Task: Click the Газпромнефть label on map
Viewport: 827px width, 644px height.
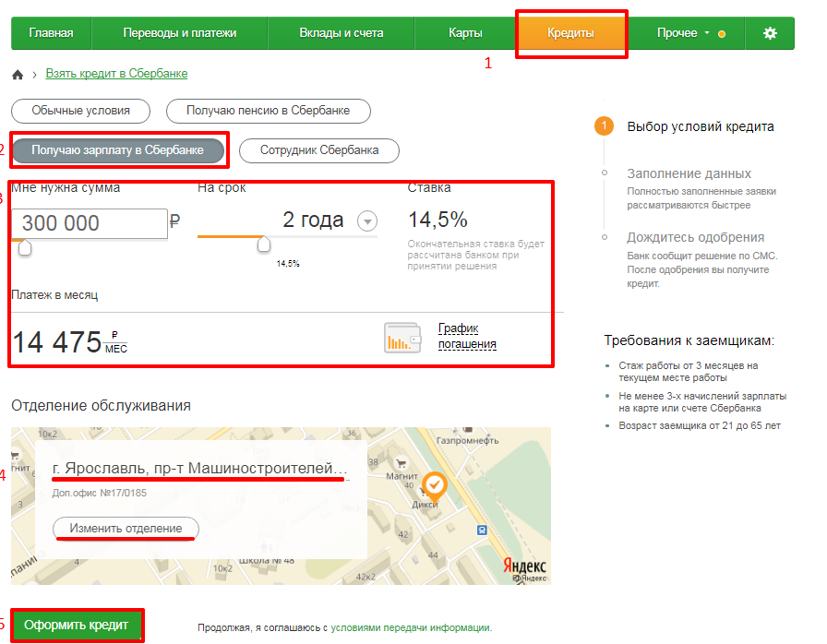Action: tap(467, 441)
